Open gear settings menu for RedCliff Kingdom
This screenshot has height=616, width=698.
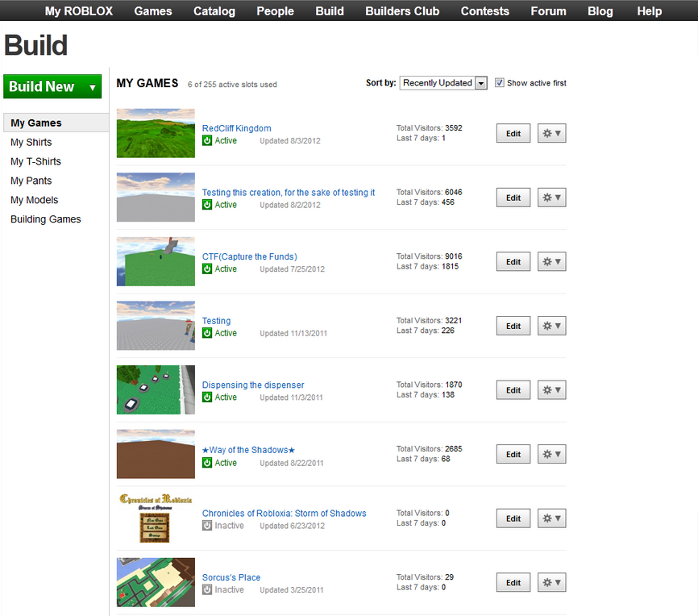551,133
